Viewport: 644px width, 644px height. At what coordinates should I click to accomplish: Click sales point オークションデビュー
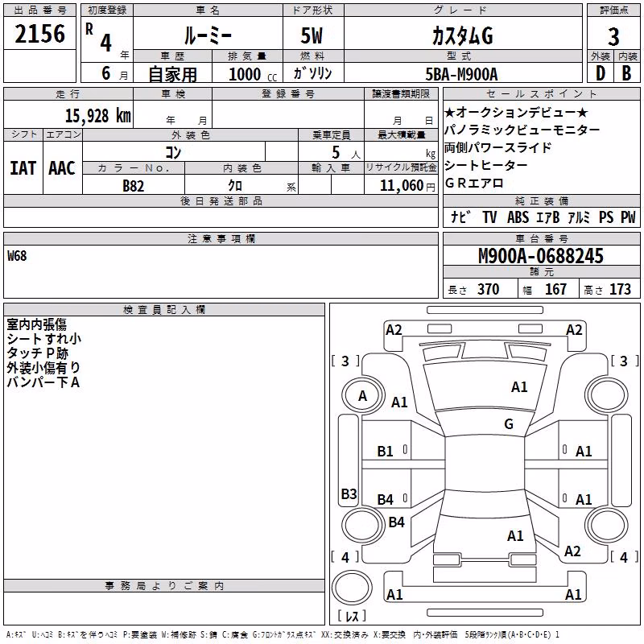click(x=516, y=112)
